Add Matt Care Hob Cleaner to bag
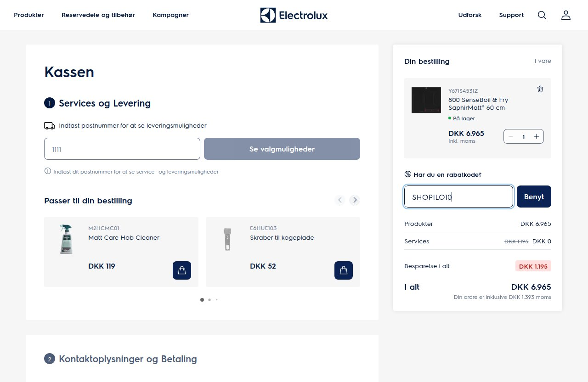 click(182, 270)
